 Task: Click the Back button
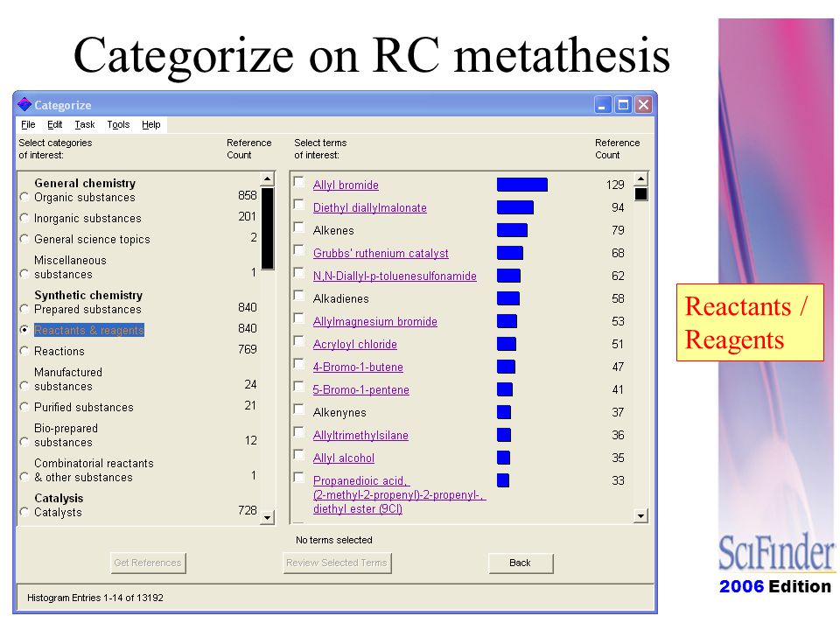[x=520, y=563]
